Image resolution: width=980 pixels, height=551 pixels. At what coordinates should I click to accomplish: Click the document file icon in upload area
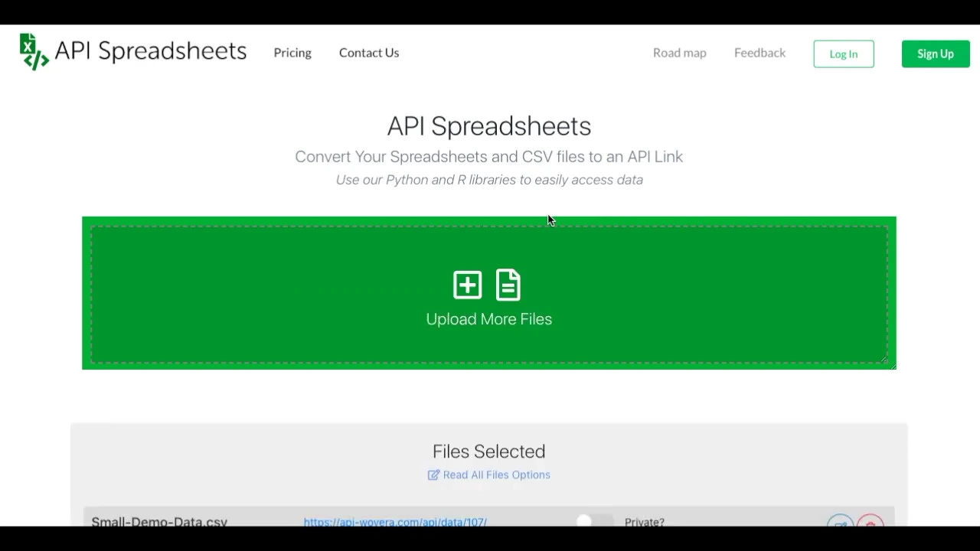point(508,285)
